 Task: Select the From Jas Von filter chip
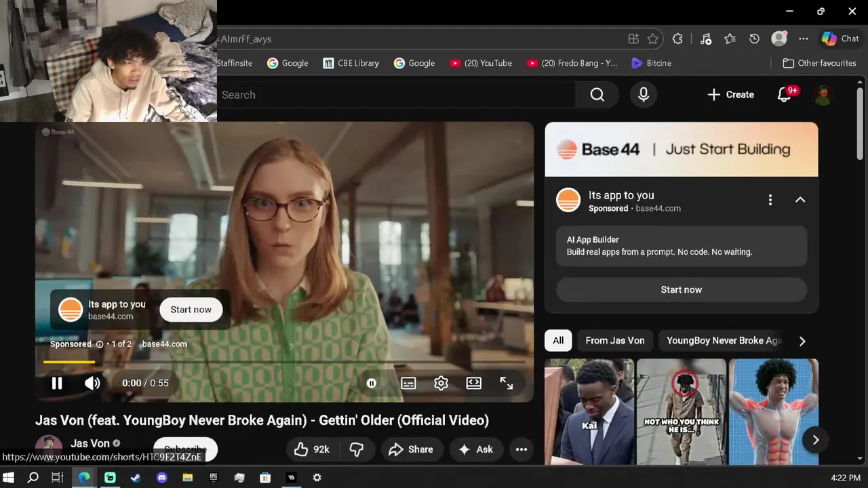click(x=615, y=340)
